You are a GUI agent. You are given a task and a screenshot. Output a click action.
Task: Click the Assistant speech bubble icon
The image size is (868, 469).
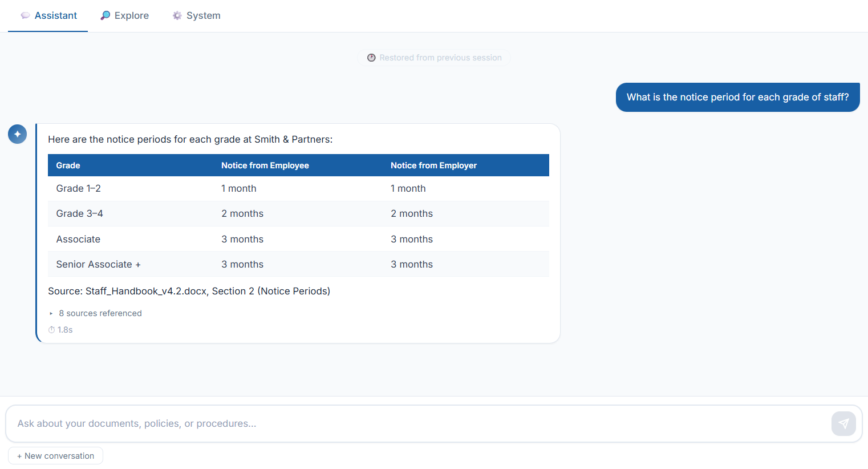pyautogui.click(x=25, y=15)
